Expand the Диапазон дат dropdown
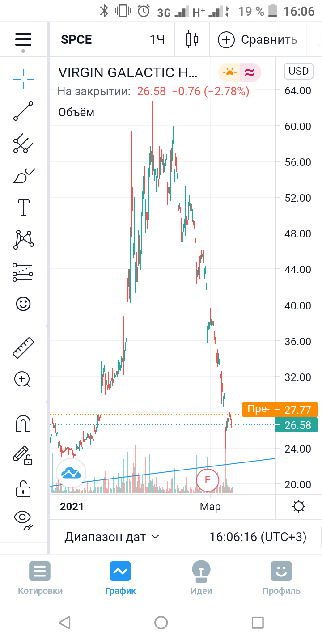 click(112, 537)
